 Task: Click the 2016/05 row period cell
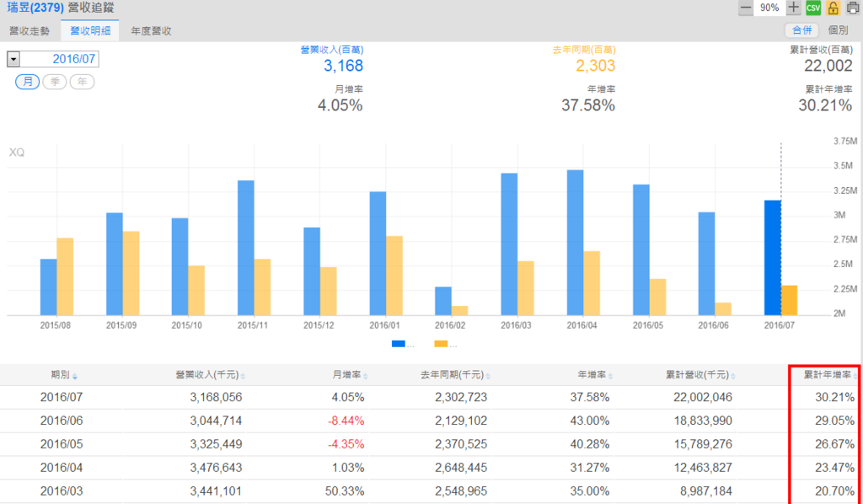pyautogui.click(x=62, y=444)
